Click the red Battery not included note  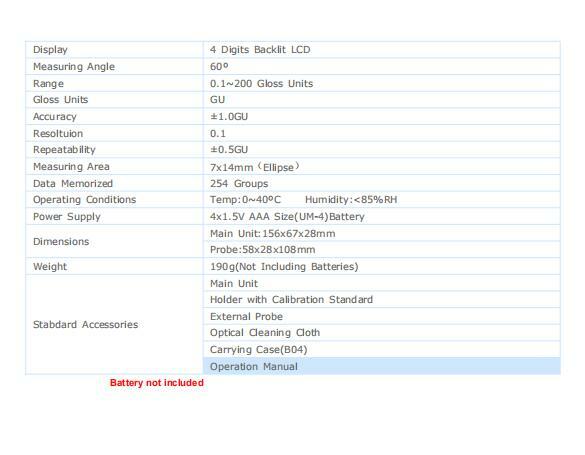click(x=157, y=383)
